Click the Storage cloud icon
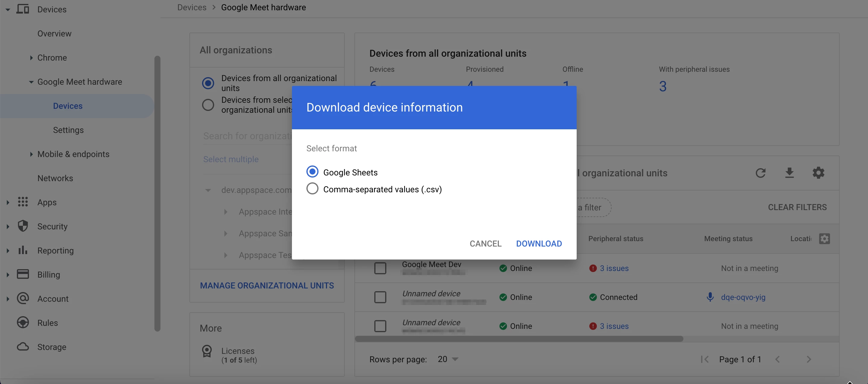The width and height of the screenshot is (868, 384). tap(23, 347)
